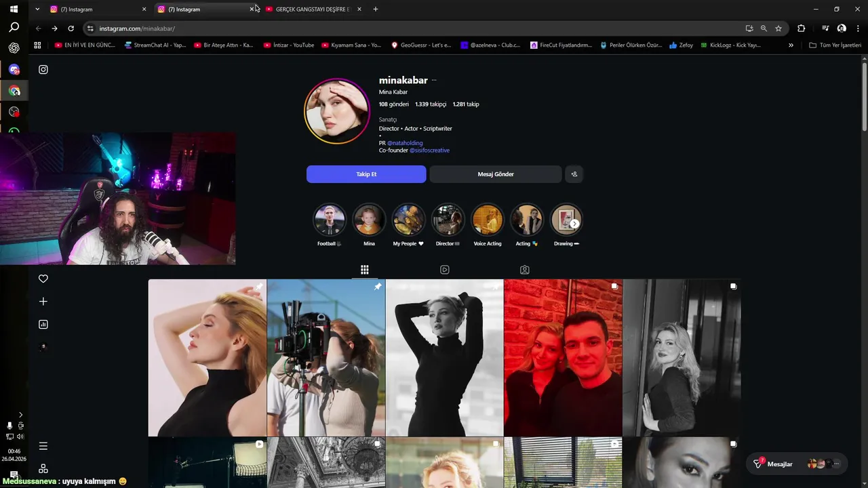This screenshot has width=868, height=488.
Task: Click the Mesaj Gönder button
Action: tap(496, 174)
